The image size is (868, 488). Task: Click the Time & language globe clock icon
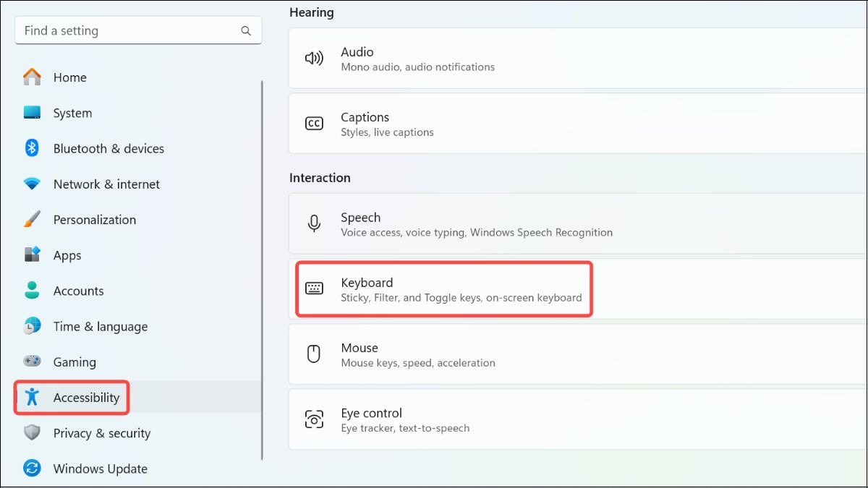(32, 326)
